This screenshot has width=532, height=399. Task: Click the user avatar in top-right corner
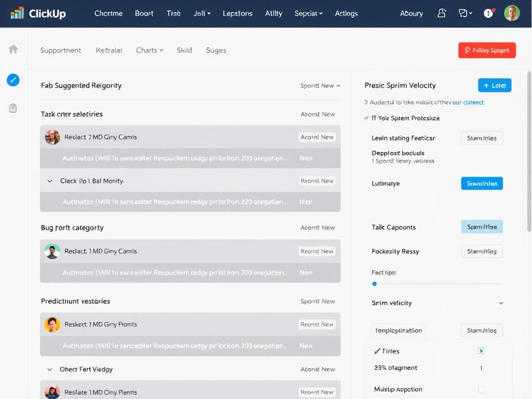(512, 14)
